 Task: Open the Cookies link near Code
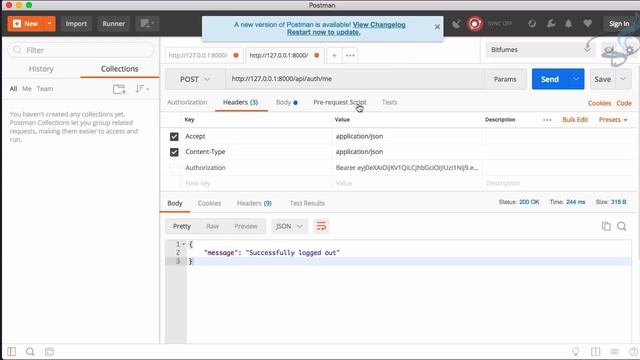point(600,103)
